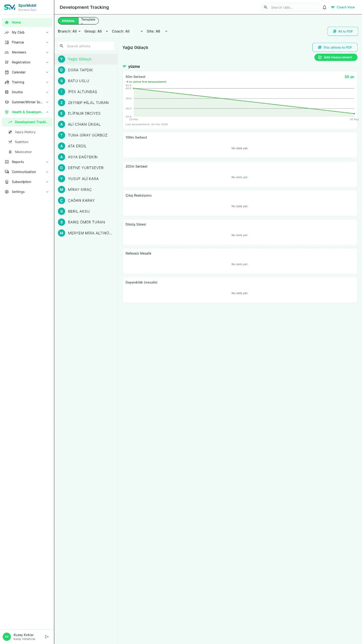Click the Calendar icon in sidebar

[x=7, y=72]
